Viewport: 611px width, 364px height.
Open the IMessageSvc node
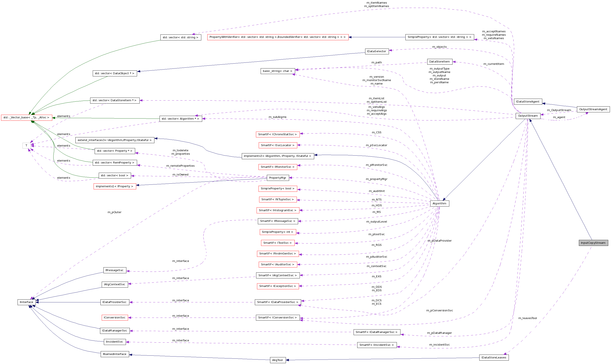point(115,270)
